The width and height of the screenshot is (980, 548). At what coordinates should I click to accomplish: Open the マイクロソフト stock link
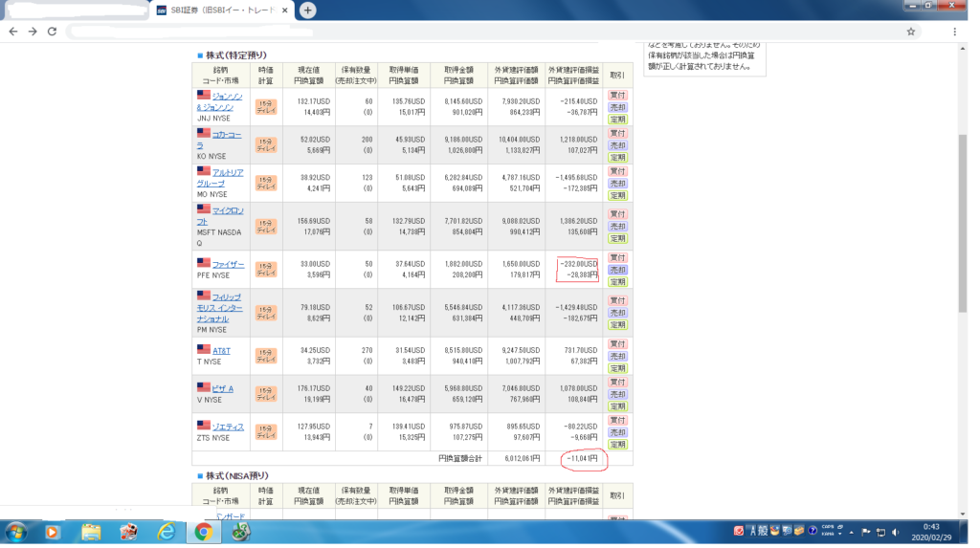(x=220, y=216)
